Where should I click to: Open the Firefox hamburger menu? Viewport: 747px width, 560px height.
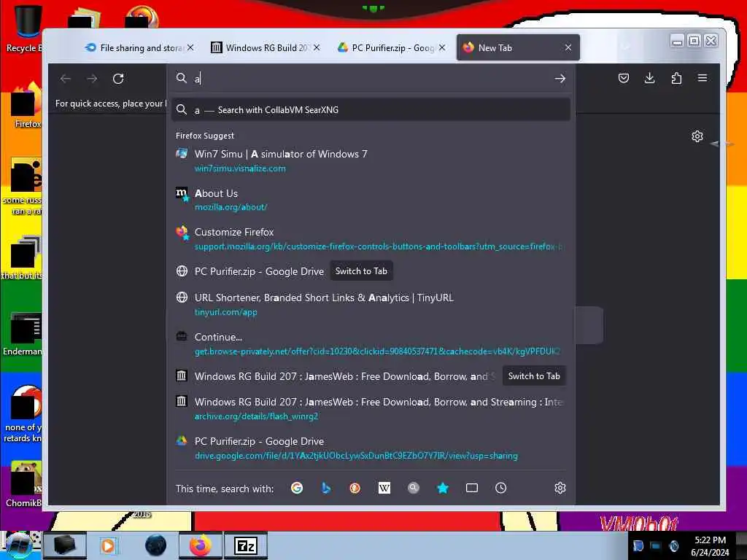click(703, 78)
